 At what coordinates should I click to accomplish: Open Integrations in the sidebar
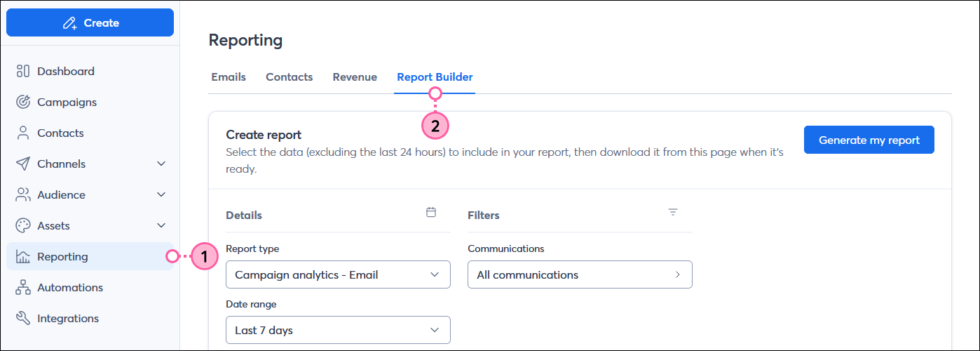90,318
